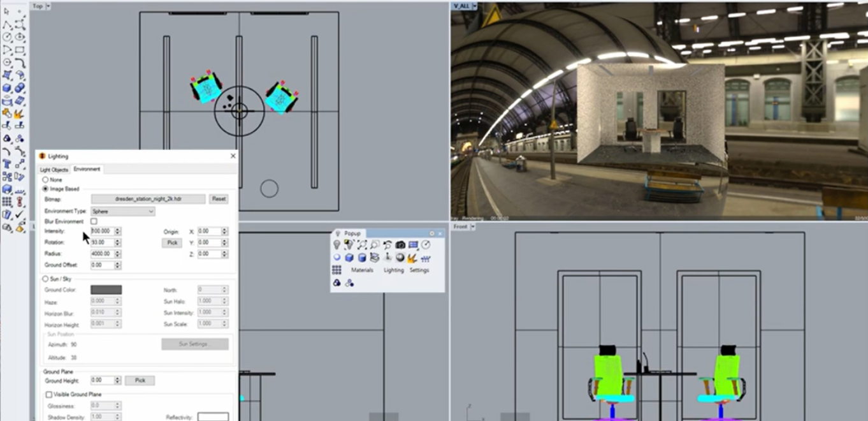
Task: Select the Sun / Sky radio button
Action: [x=45, y=279]
